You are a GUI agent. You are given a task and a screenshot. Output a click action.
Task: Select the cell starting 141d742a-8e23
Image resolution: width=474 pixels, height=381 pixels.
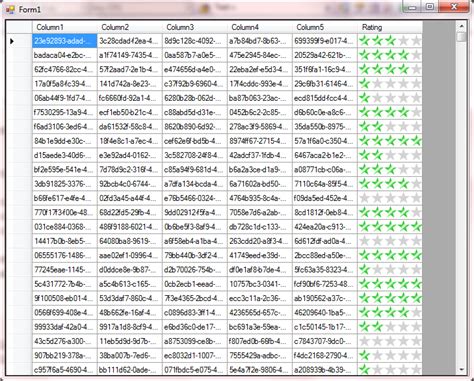130,84
